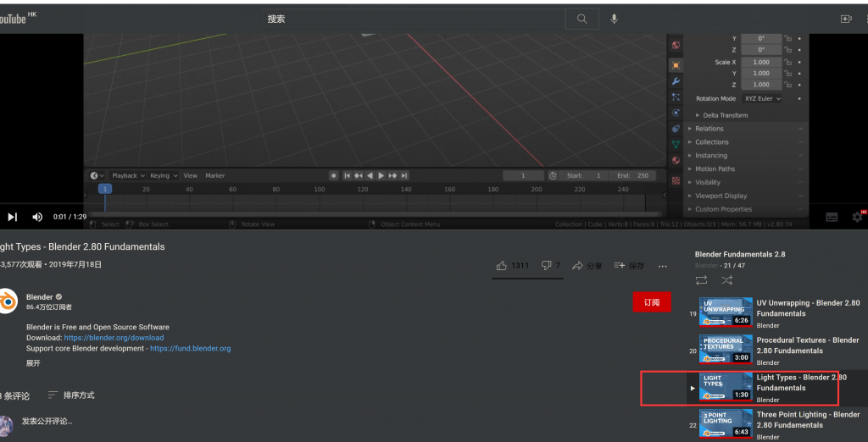This screenshot has height=442, width=868.
Task: Open the blender.org/download link
Action: click(114, 338)
